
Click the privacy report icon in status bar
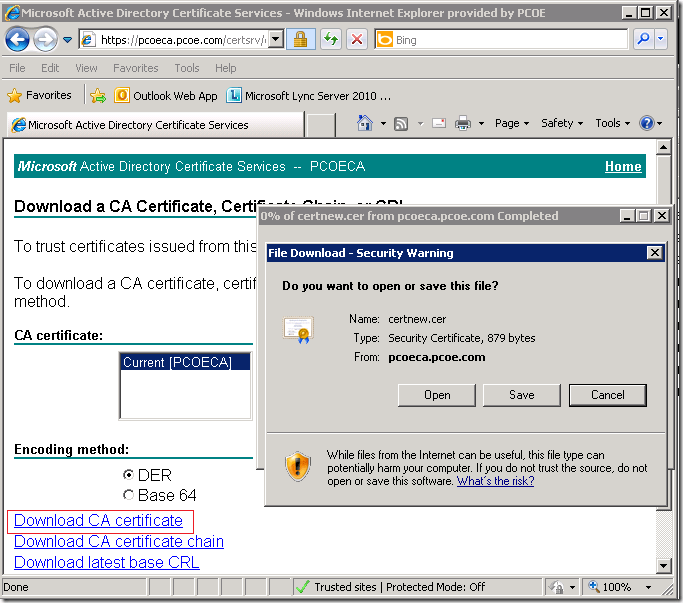557,587
